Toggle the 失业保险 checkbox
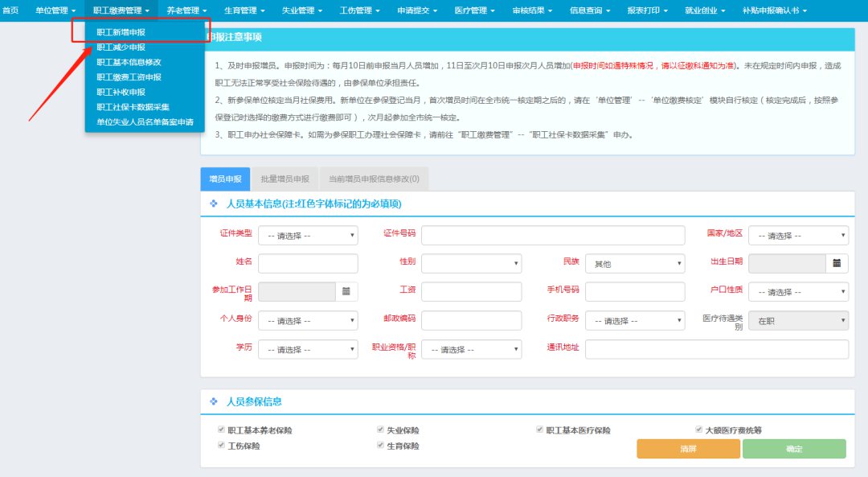This screenshot has height=477, width=868. tap(381, 430)
